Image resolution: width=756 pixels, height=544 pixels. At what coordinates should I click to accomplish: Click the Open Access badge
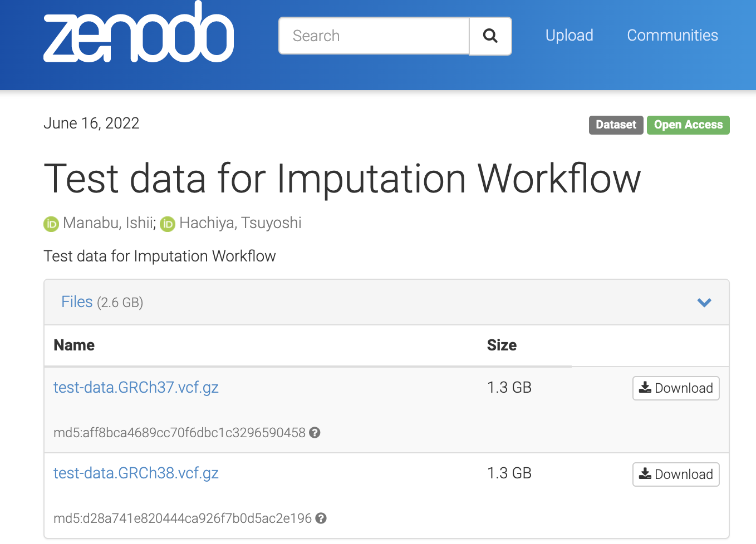688,125
